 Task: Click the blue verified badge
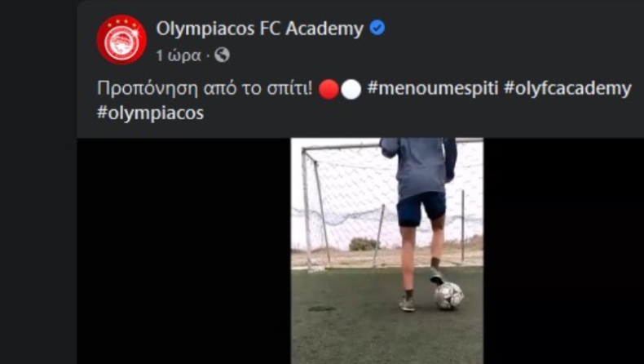point(377,29)
